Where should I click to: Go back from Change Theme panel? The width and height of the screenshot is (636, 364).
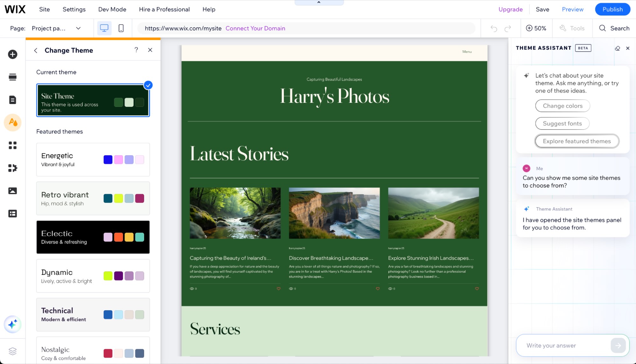[x=36, y=50]
